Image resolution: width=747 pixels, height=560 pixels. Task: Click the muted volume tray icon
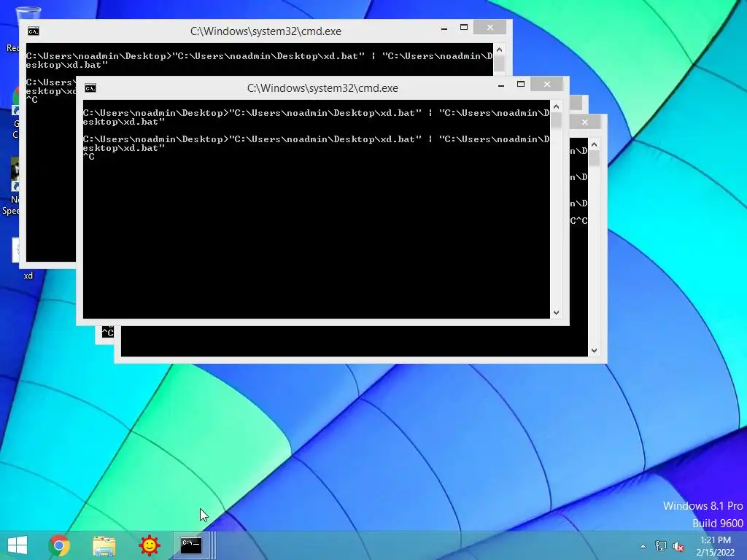pyautogui.click(x=678, y=546)
